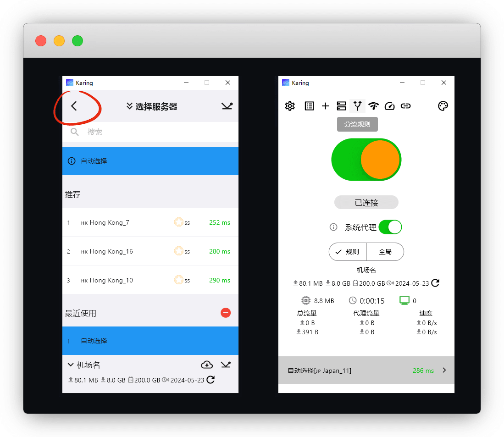Select the 规则 rule mode button
The image size is (504, 437).
[x=348, y=252]
